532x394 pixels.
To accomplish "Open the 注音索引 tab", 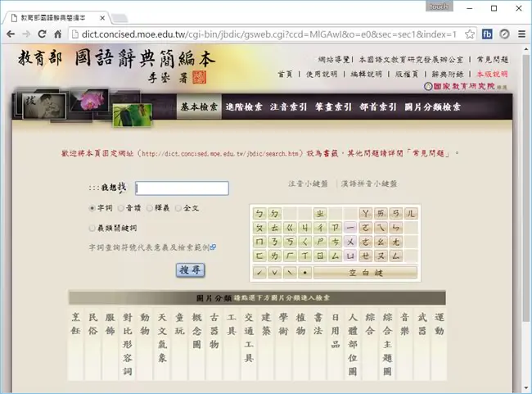I will coord(288,106).
